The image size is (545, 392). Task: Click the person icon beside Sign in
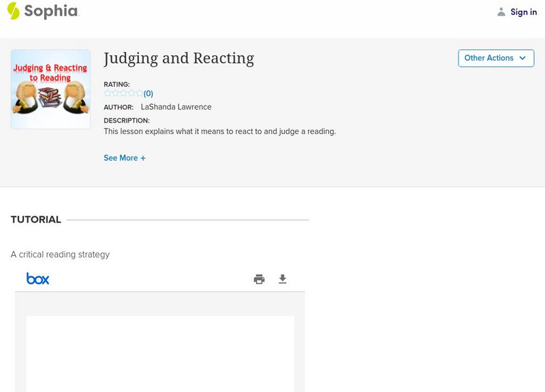[x=501, y=12]
